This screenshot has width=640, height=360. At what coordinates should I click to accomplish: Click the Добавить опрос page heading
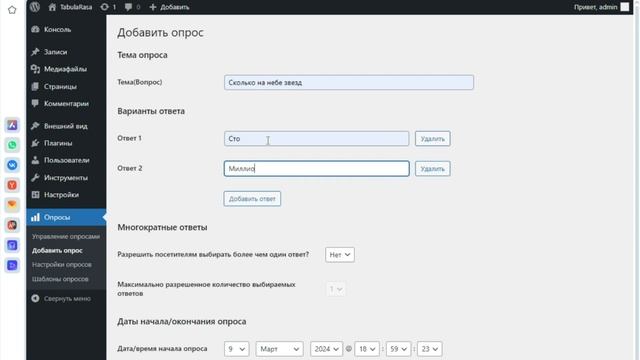160,33
